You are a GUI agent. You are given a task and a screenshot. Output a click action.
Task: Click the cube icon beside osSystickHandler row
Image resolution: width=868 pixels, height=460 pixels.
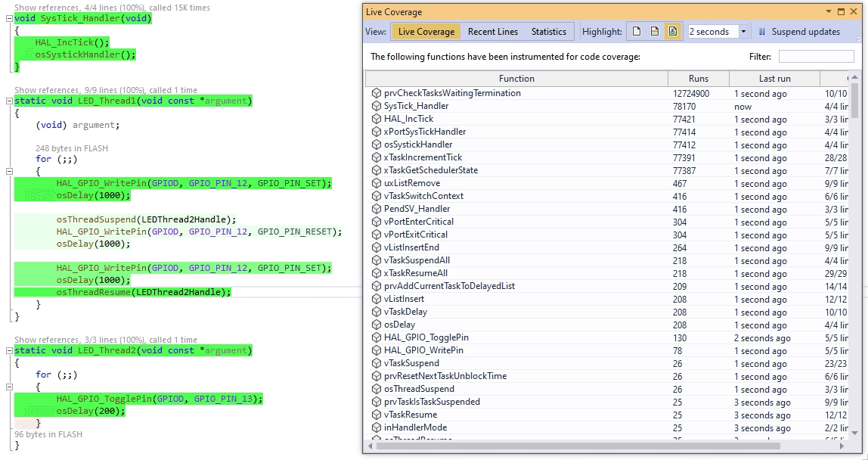[377, 145]
